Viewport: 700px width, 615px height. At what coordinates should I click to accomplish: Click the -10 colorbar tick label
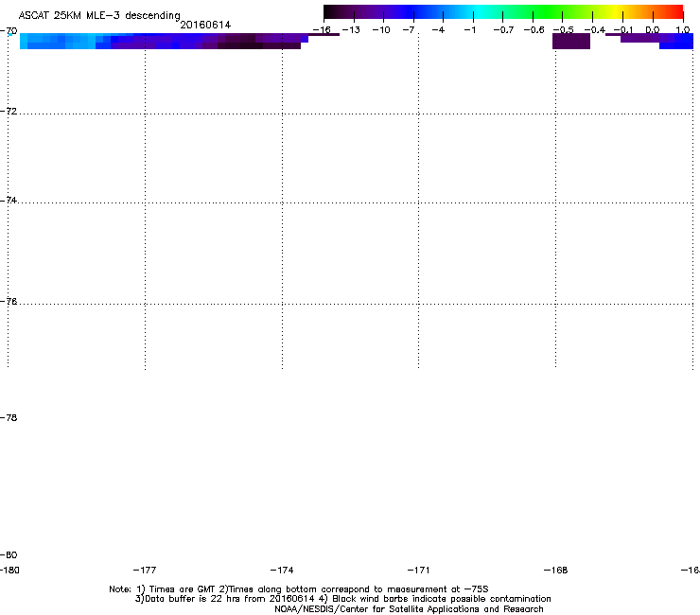[x=381, y=30]
